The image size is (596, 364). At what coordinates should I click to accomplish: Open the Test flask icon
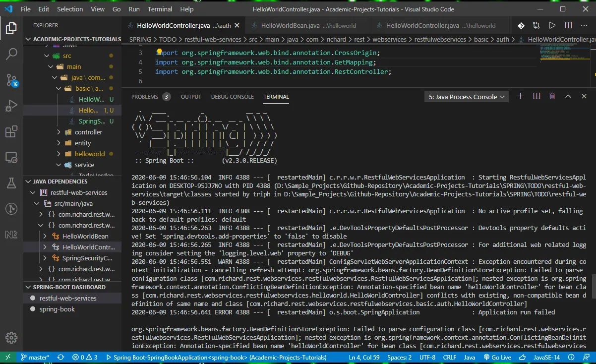(x=11, y=183)
